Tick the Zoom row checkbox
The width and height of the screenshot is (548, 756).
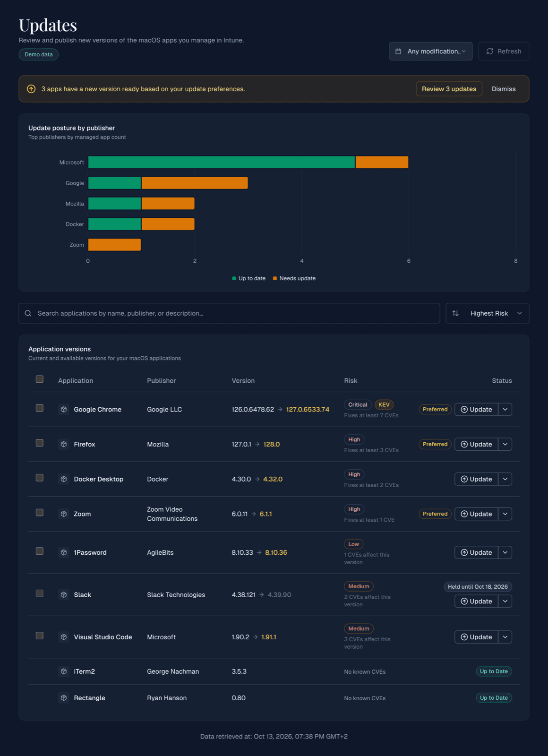tap(40, 513)
